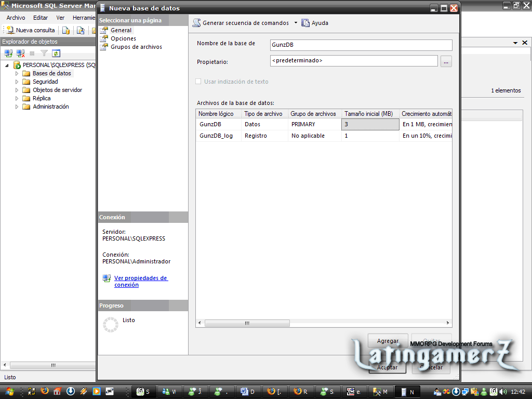Click the Nueva consulta toolbar icon
The height and width of the screenshot is (399, 532).
pyautogui.click(x=10, y=30)
